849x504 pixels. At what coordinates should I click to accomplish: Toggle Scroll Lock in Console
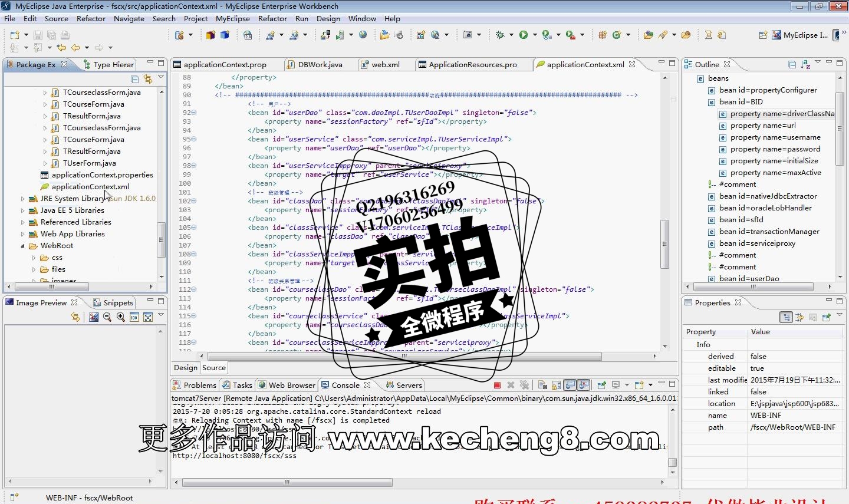[x=556, y=385]
